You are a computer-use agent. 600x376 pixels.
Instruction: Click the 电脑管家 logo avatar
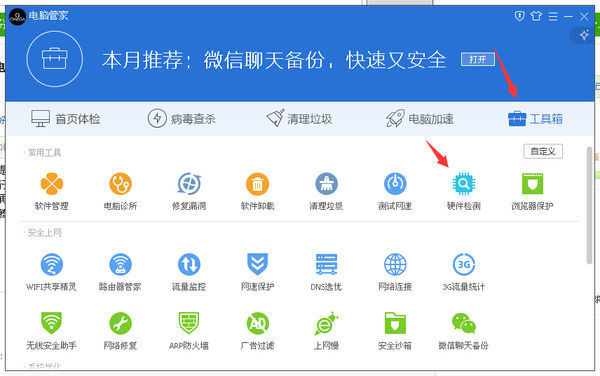[x=17, y=16]
